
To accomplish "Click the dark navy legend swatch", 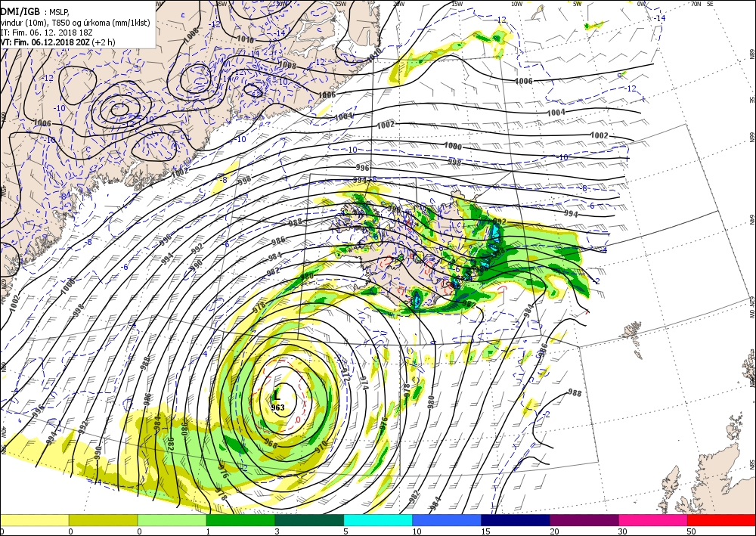I will coord(516,520).
